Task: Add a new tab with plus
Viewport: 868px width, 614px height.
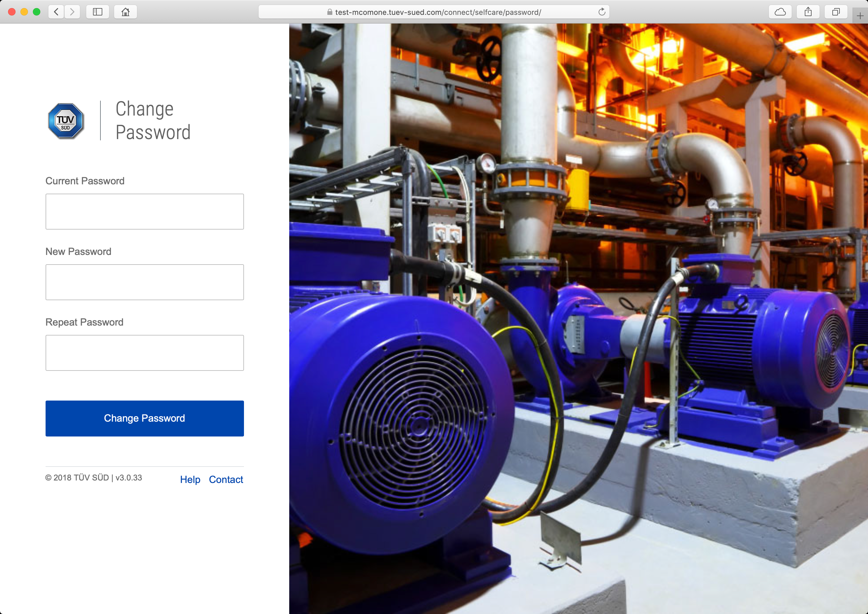Action: (860, 16)
